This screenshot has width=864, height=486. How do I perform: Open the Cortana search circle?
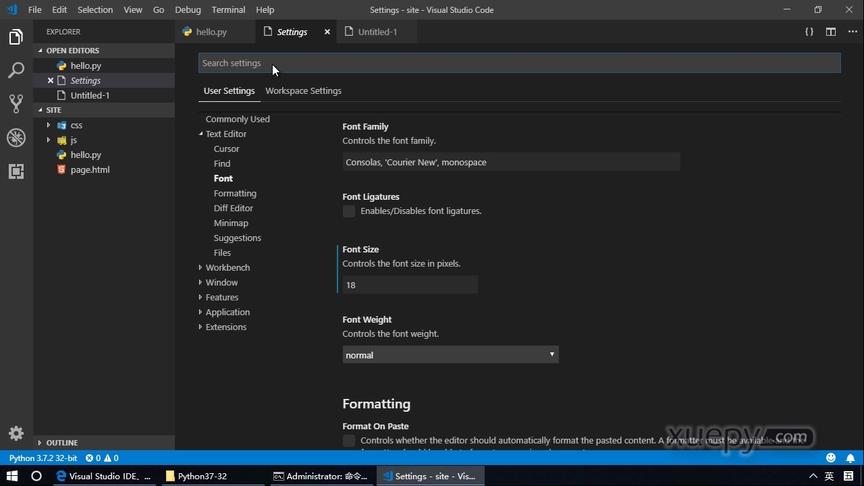click(x=36, y=476)
